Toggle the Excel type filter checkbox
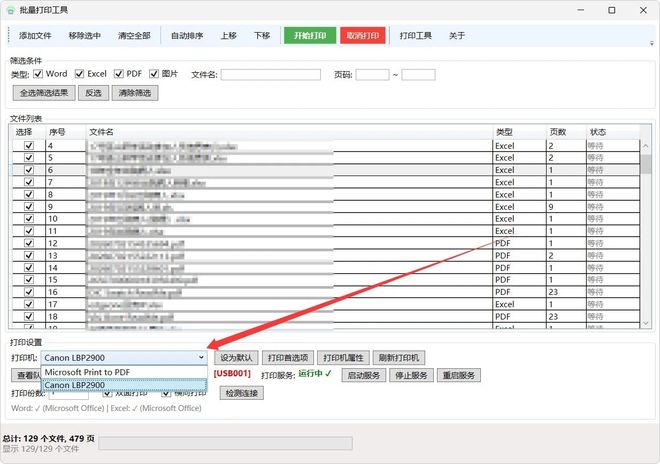Screen dimensions: 660x464 79,74
